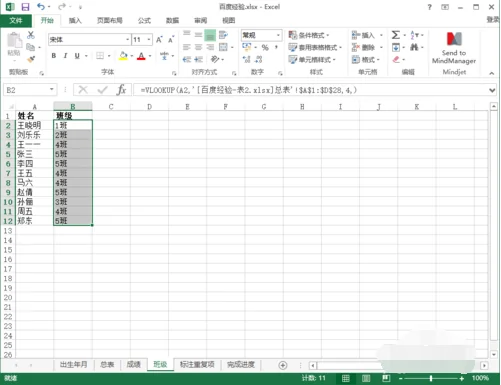The image size is (501, 385).
Task: Open the 文件 File tab
Action: tap(16, 21)
